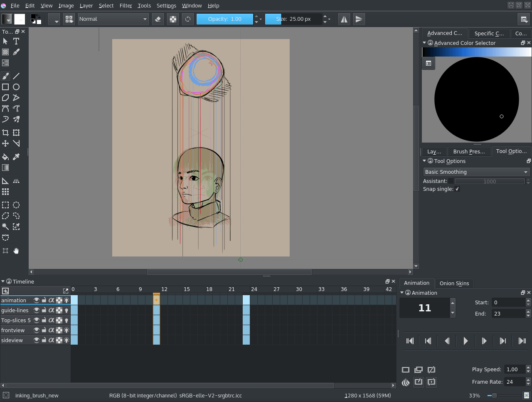Select the Crop tool
The height and width of the screenshot is (402, 532).
coord(5,132)
